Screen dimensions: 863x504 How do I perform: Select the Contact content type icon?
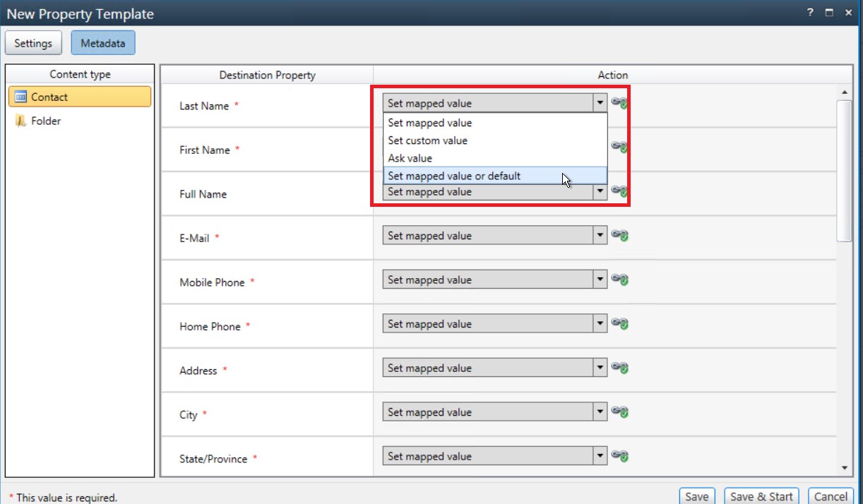pos(20,97)
